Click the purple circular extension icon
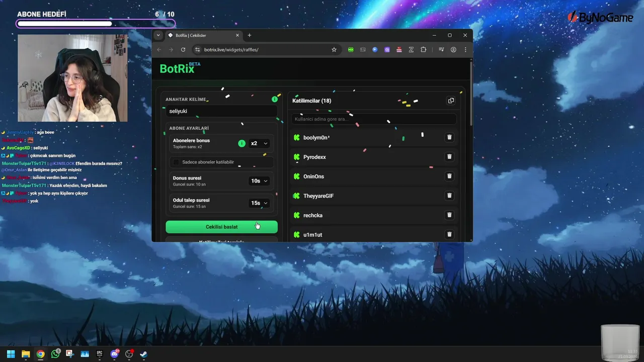This screenshot has height=362, width=644. (387, 50)
